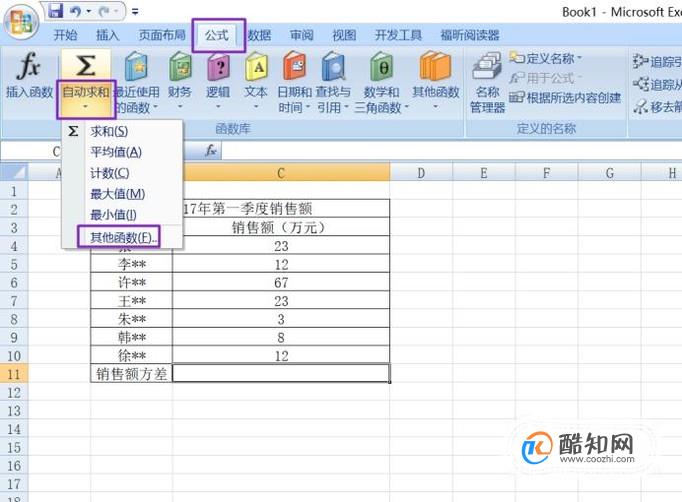This screenshot has height=502, width=682.
Task: Open the 数学和三角函数 icon
Action: tap(381, 67)
